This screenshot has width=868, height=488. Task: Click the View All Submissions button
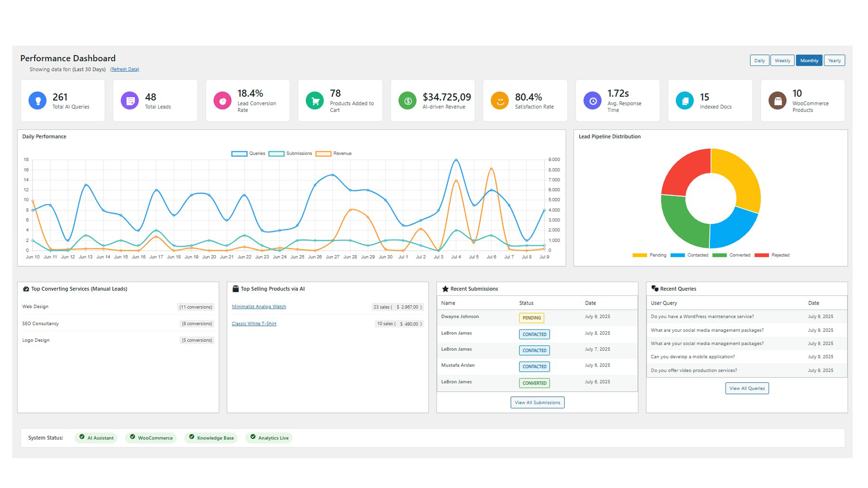coord(538,402)
